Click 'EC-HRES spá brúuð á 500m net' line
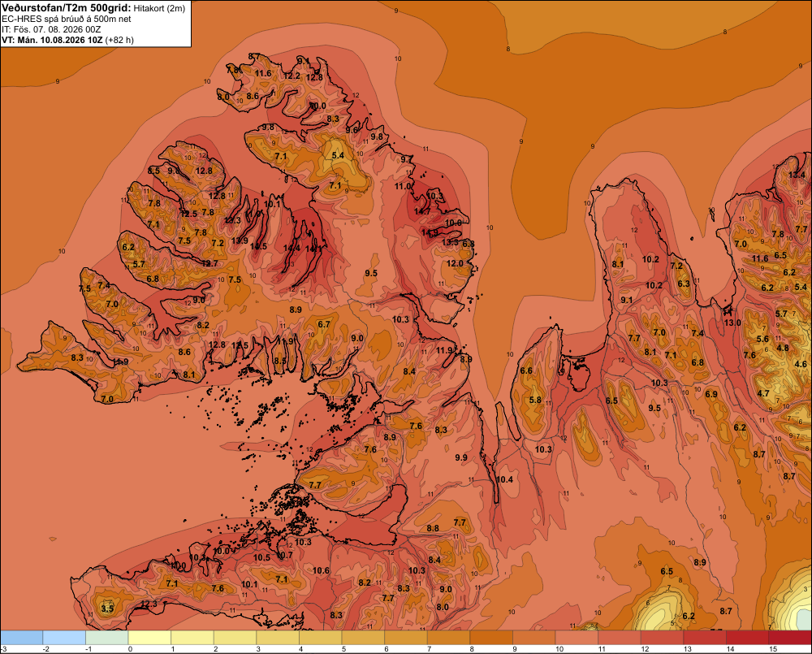 [67, 19]
